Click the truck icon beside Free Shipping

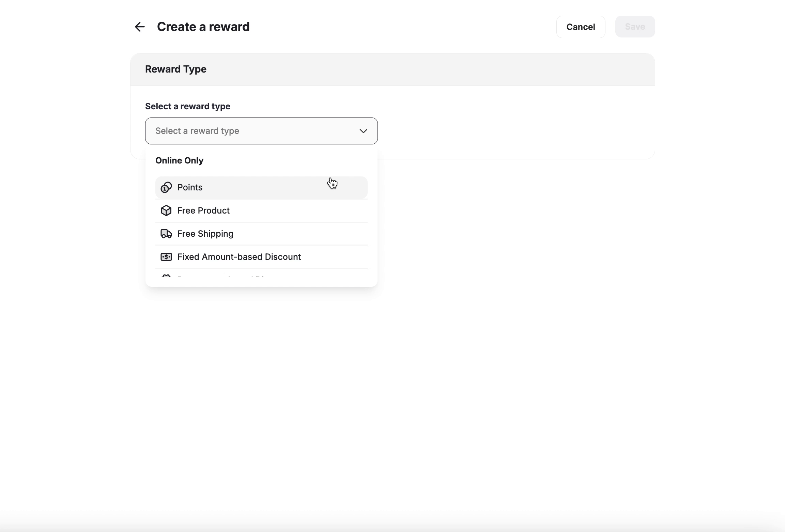point(166,234)
